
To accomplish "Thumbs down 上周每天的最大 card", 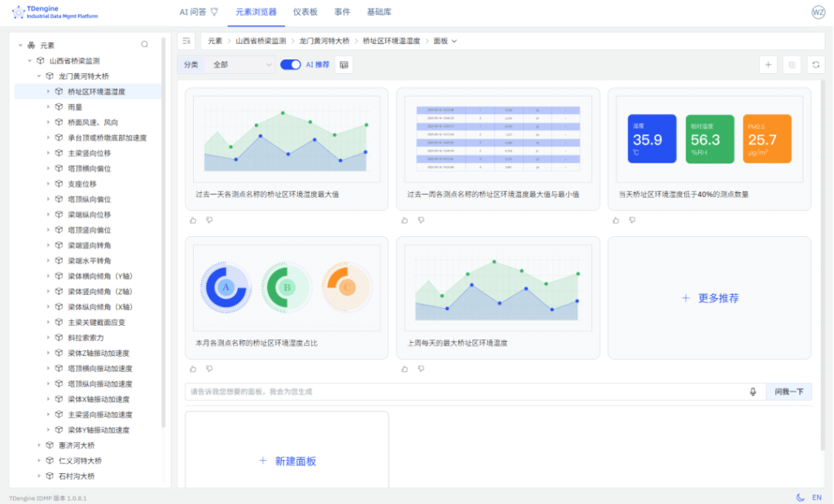I will 421,369.
